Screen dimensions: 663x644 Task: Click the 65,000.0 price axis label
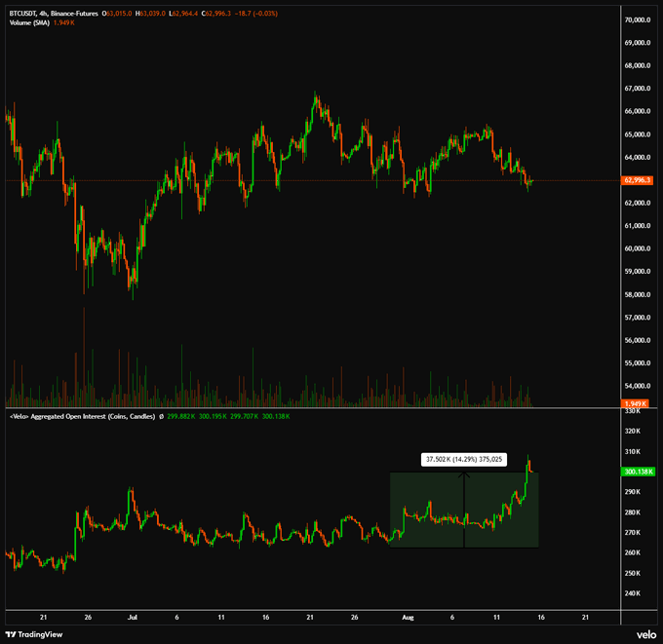click(x=638, y=134)
